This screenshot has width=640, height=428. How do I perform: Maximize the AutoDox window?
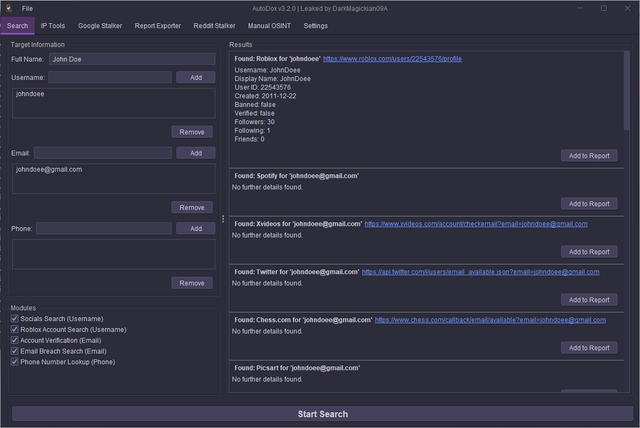click(604, 8)
